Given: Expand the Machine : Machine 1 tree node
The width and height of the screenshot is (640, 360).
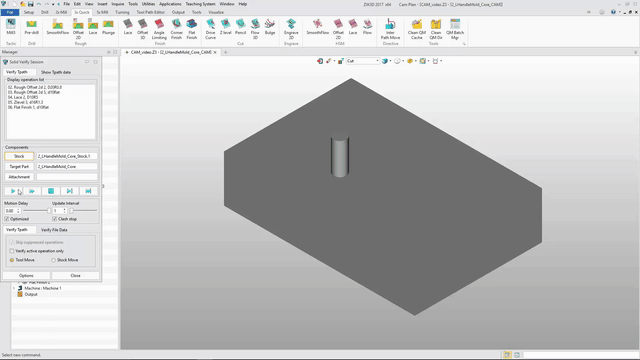Looking at the screenshot, I should tap(14, 288).
